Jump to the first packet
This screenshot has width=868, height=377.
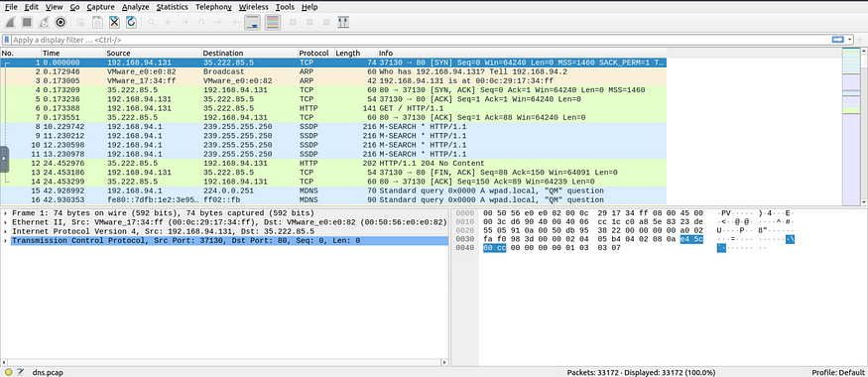[218, 23]
